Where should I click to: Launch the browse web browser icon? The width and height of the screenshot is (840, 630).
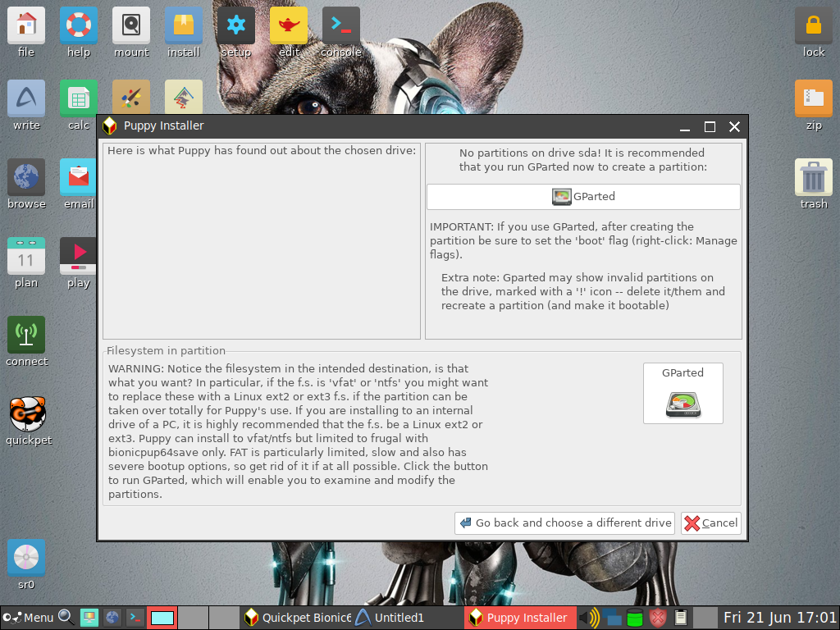point(25,177)
